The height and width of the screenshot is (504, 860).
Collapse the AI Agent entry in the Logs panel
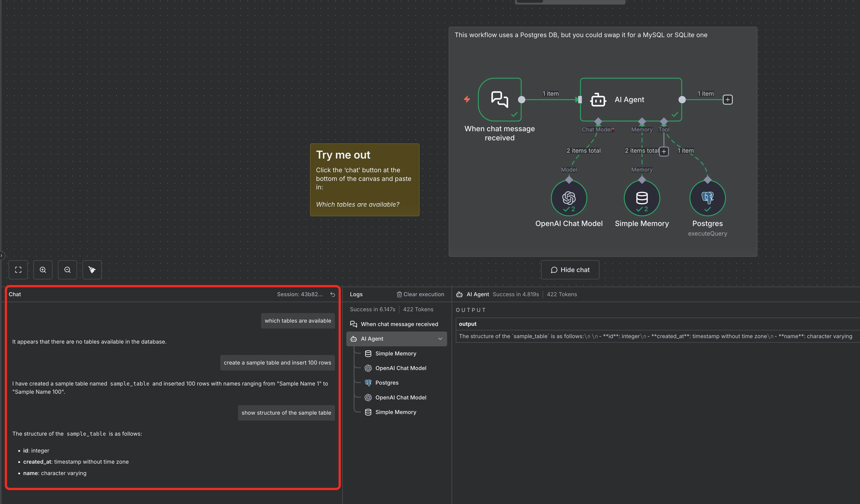[440, 339]
